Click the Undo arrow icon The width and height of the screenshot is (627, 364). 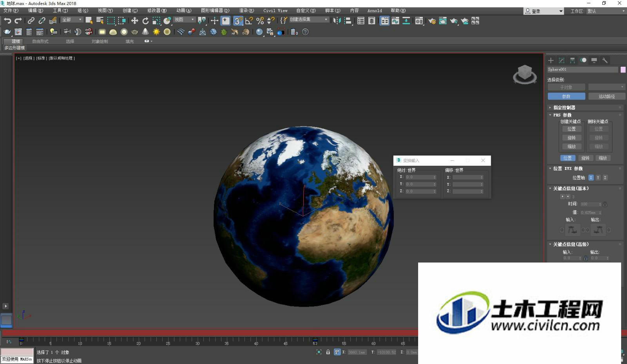pyautogui.click(x=7, y=20)
